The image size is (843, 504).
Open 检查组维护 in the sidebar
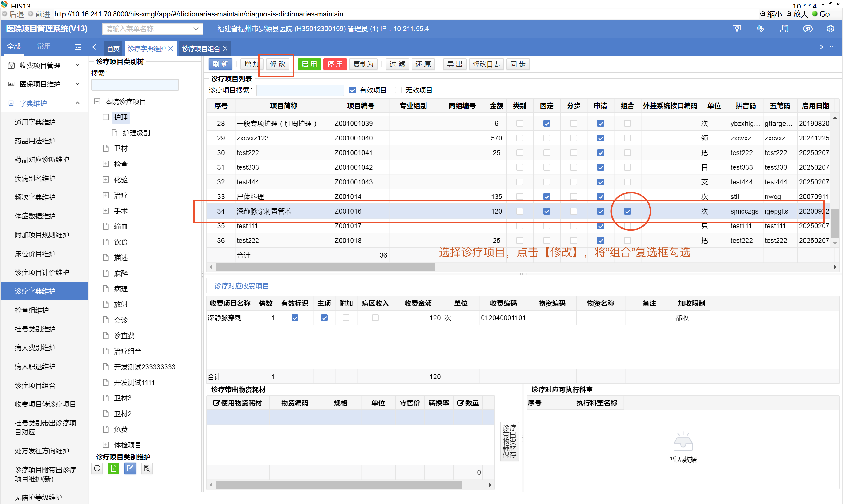32,310
